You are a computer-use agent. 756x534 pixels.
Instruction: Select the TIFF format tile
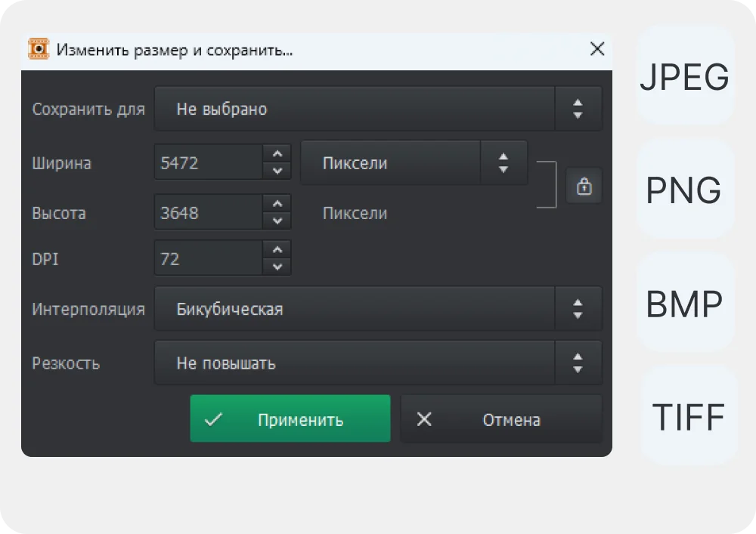[688, 416]
